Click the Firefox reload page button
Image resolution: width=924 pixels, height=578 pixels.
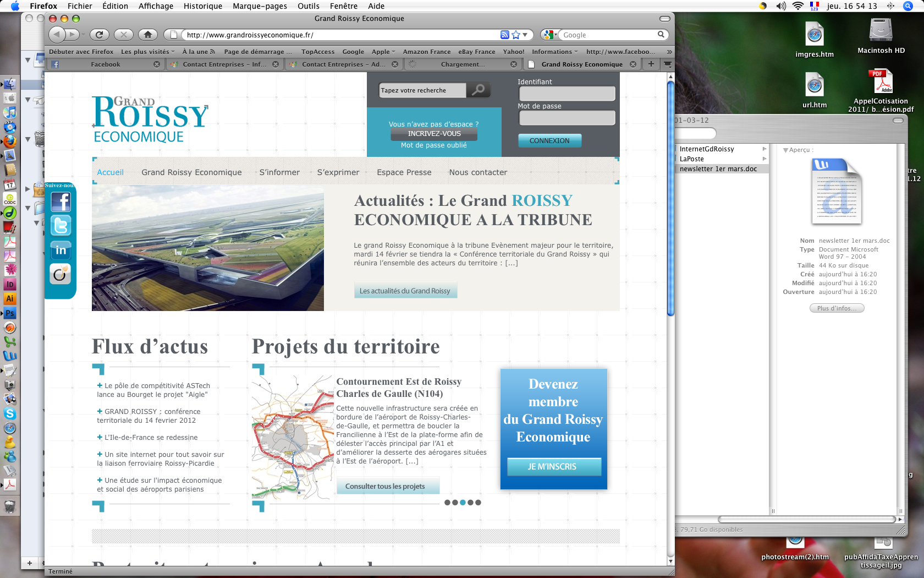coord(99,35)
